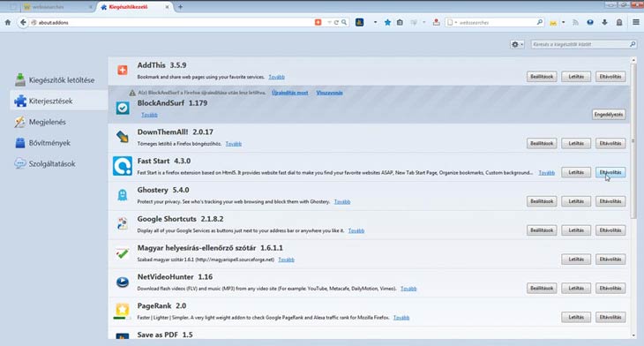
Task: Open the bookmarks list icon beside the star
Action: [400, 23]
